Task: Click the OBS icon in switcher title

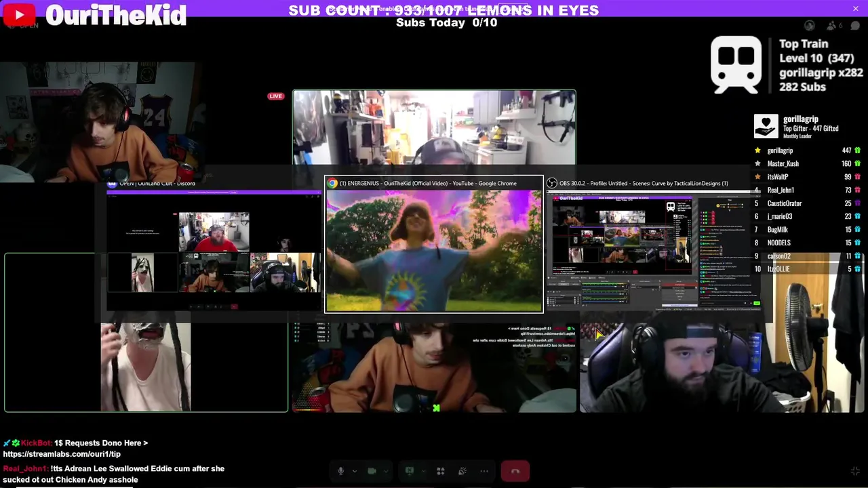Action: (552, 183)
